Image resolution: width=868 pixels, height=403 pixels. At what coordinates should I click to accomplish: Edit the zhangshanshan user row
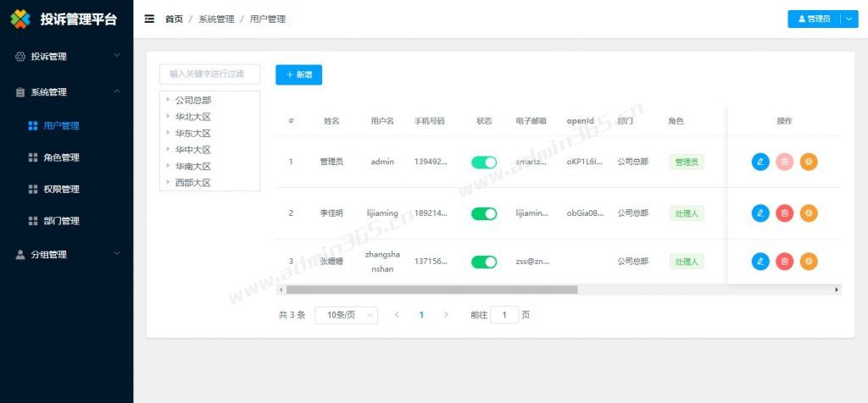pyautogui.click(x=760, y=262)
